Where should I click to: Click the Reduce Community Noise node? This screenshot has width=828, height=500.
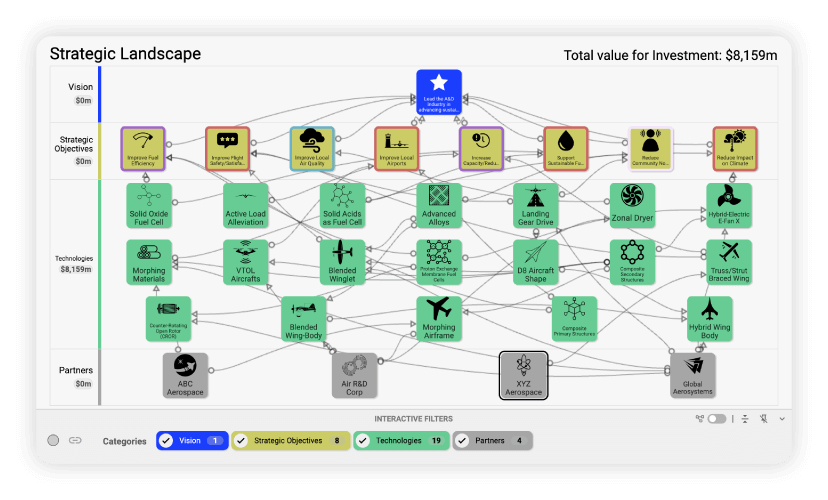(x=650, y=148)
